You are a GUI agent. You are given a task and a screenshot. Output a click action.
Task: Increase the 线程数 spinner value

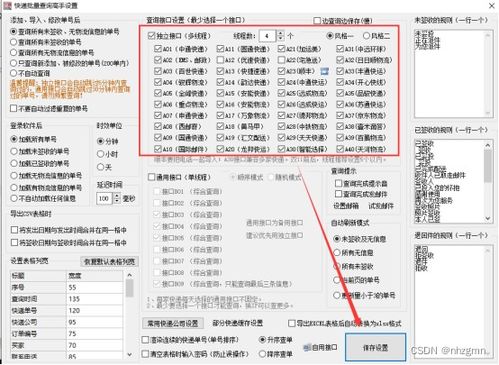point(280,33)
